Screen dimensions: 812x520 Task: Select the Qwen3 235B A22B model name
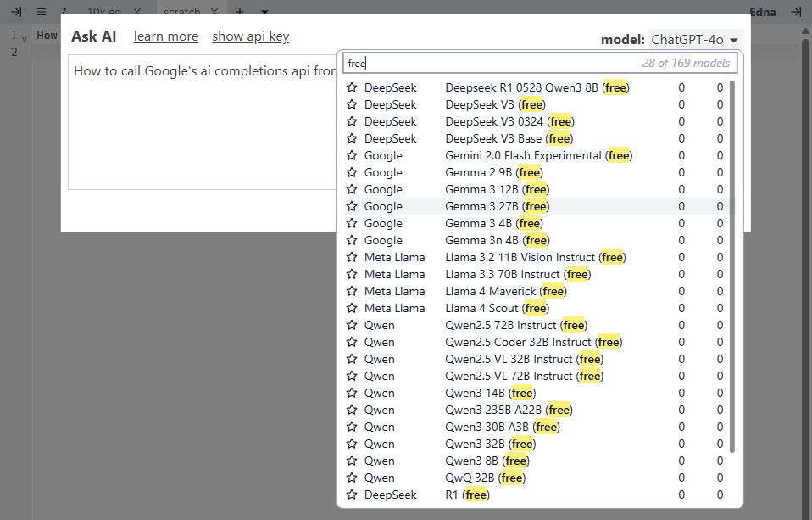pyautogui.click(x=509, y=410)
